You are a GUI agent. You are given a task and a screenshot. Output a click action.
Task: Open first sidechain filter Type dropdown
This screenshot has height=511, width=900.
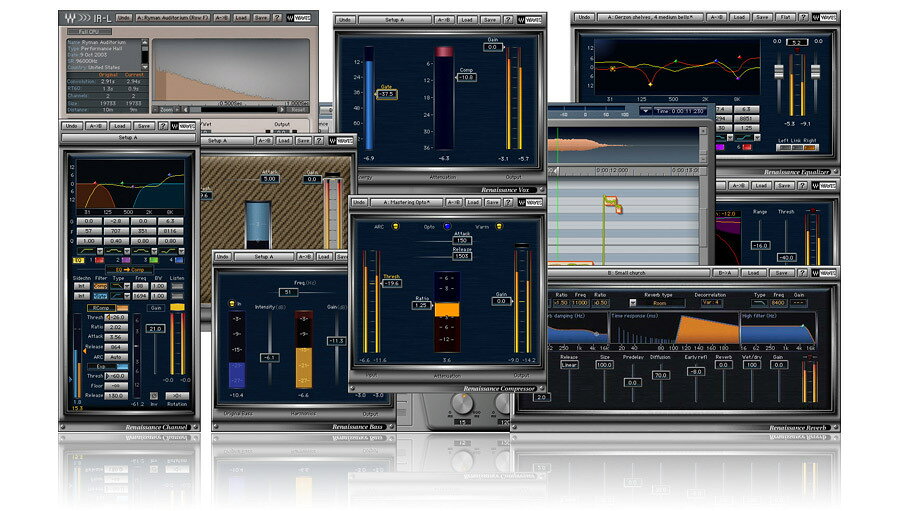coord(127,286)
